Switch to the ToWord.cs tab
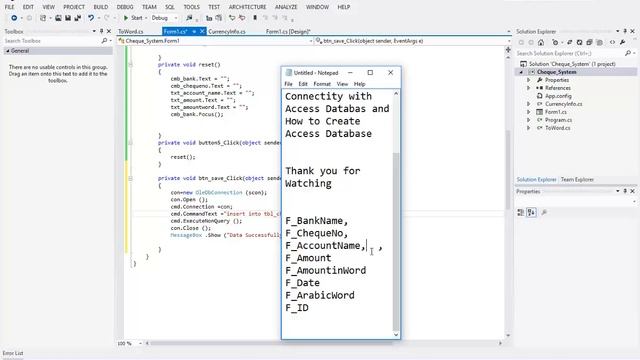640x360 pixels. pyautogui.click(x=131, y=31)
